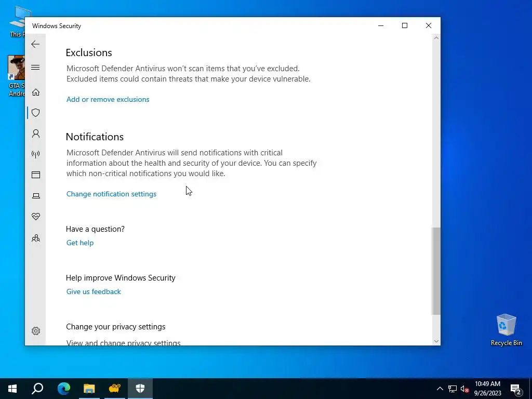Select the Recycle Bin desktop icon
The width and height of the screenshot is (532, 399).
pyautogui.click(x=506, y=330)
